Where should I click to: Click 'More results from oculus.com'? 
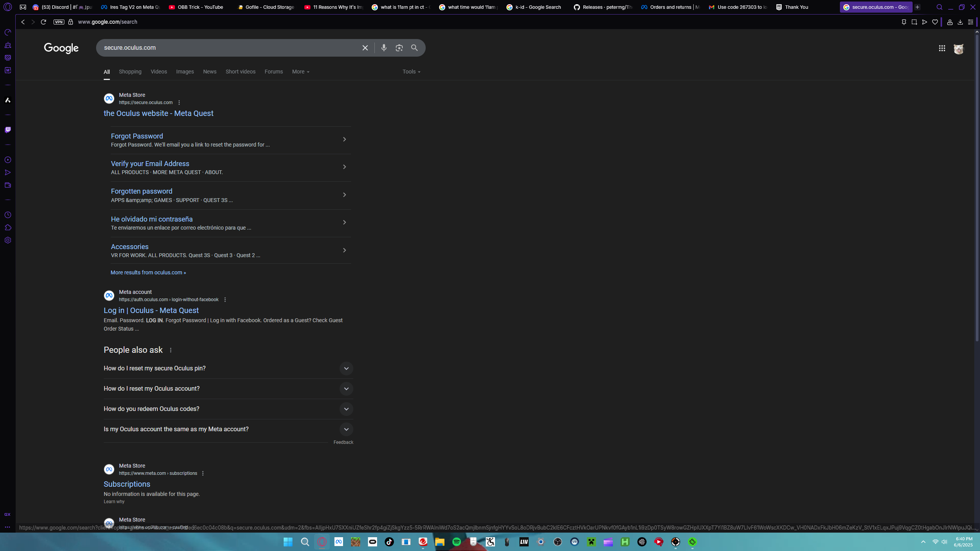point(148,272)
